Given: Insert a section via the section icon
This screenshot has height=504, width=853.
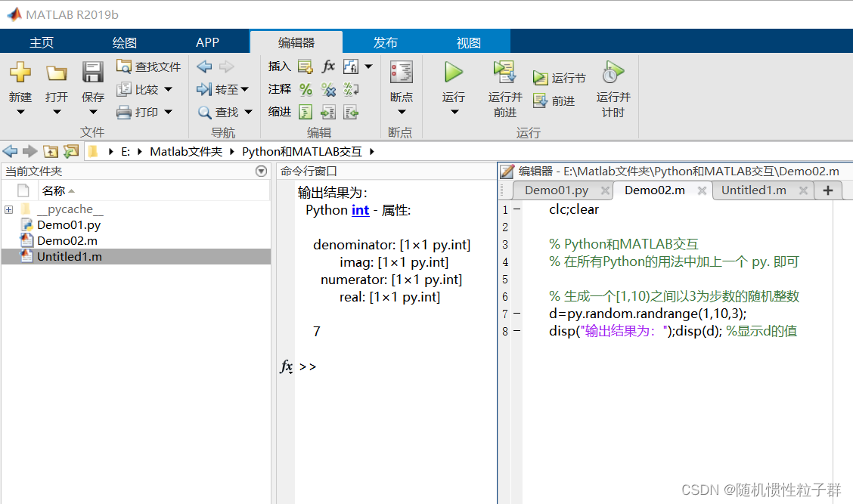Looking at the screenshot, I should (x=306, y=66).
